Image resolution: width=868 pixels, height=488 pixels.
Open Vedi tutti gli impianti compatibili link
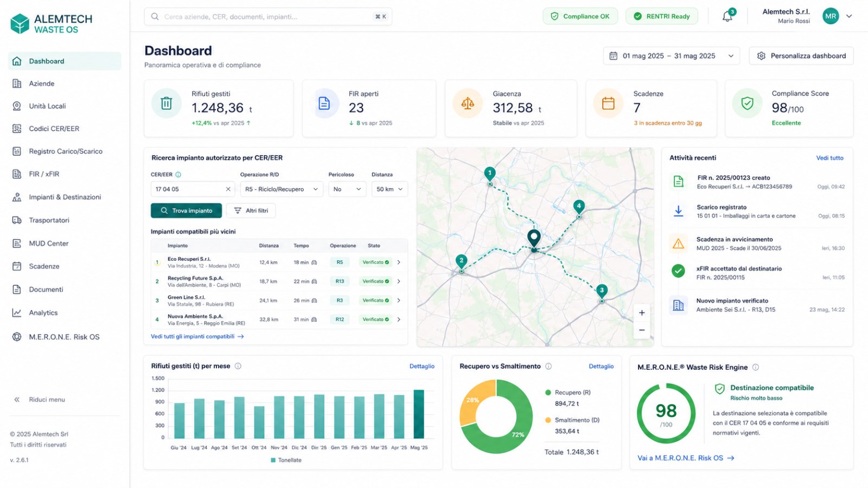197,337
